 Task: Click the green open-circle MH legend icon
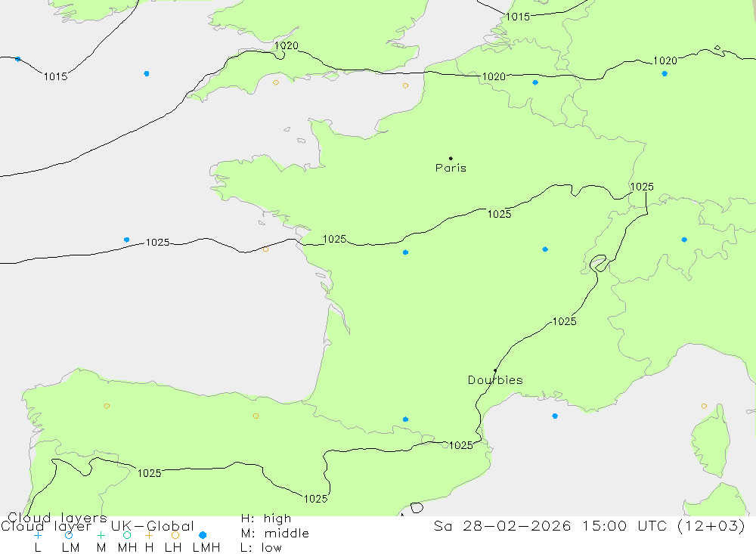pyautogui.click(x=127, y=535)
